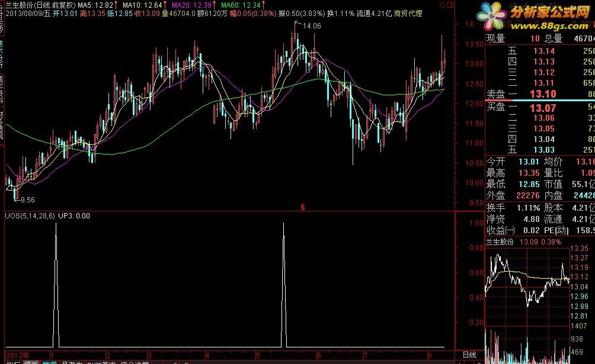Click the 外盘 value 22276

pos(528,196)
